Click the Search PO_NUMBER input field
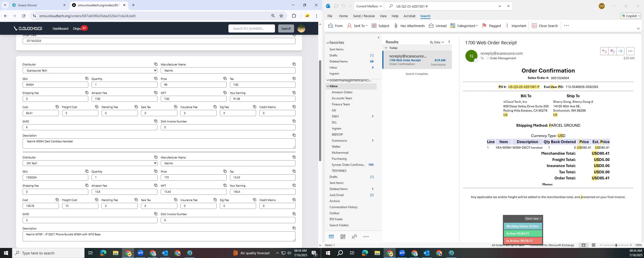This screenshot has width=644, height=258. 252,28
